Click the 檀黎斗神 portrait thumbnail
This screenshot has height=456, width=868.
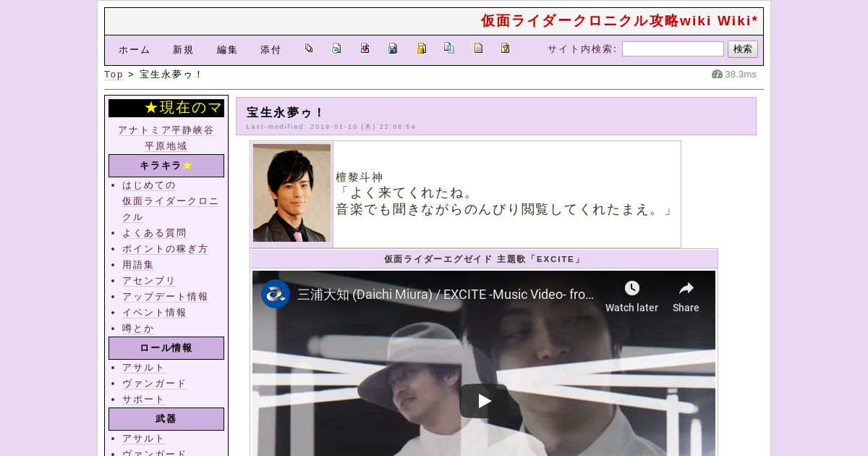(x=292, y=193)
